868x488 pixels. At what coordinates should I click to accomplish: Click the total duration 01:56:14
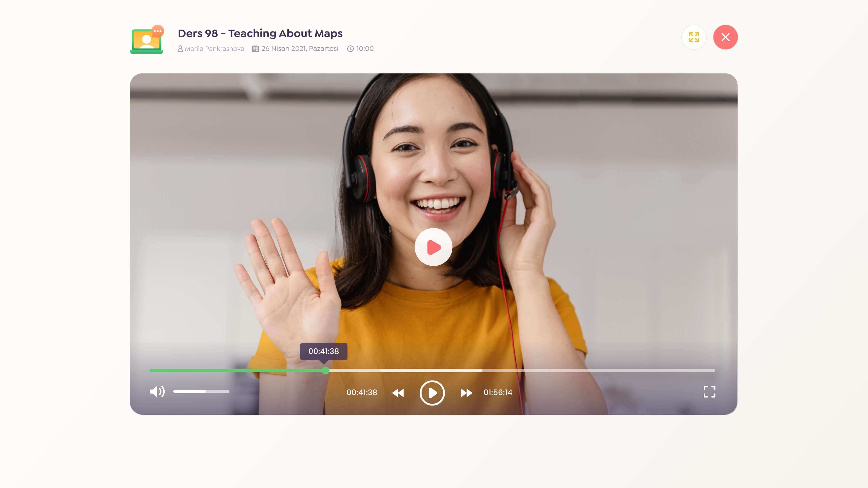pos(498,392)
